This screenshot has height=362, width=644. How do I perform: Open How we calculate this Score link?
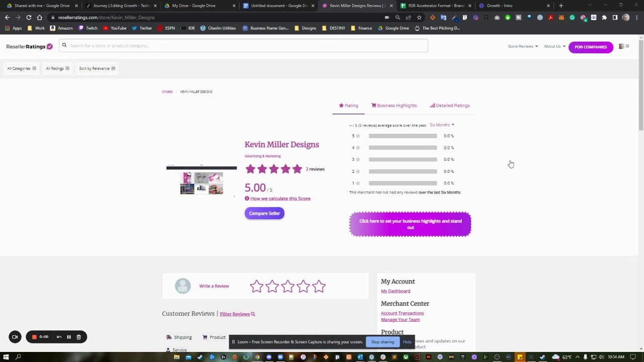(x=280, y=199)
